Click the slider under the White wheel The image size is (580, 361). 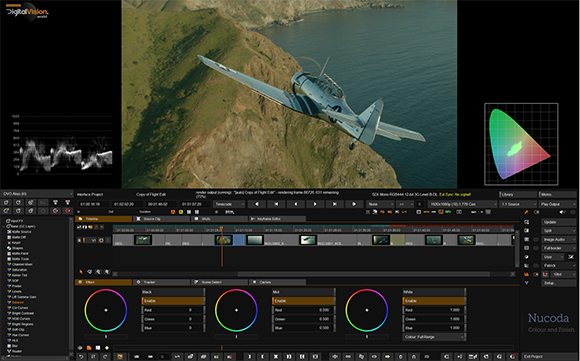point(367,337)
